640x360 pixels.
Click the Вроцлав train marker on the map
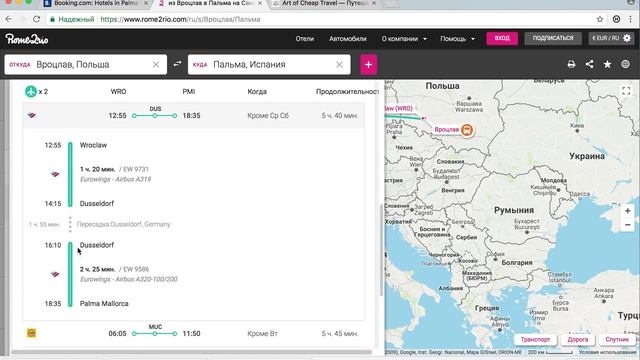pos(467,130)
